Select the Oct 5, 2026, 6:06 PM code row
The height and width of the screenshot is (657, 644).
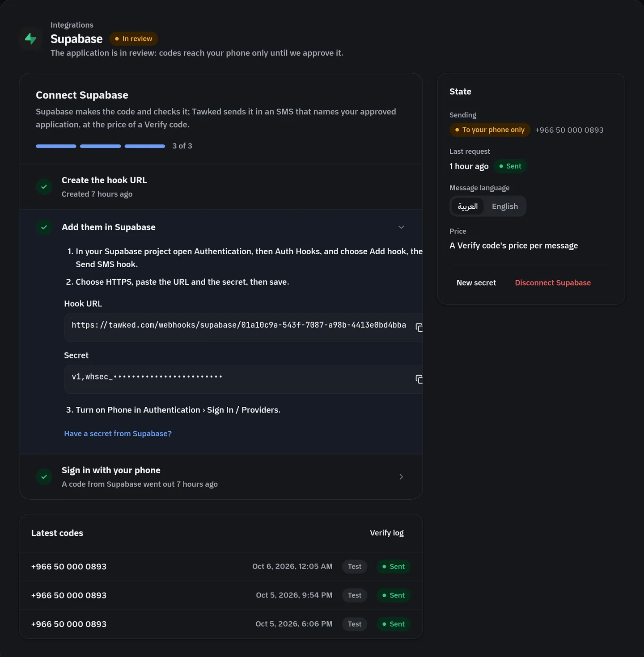pyautogui.click(x=221, y=624)
